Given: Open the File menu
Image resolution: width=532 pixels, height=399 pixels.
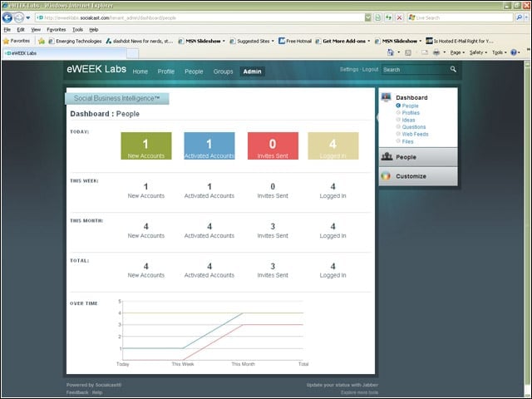Looking at the screenshot, I should (7, 30).
